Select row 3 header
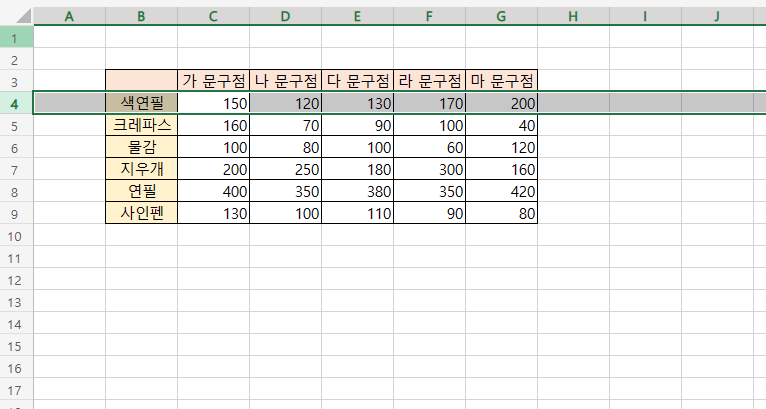 [x=16, y=82]
